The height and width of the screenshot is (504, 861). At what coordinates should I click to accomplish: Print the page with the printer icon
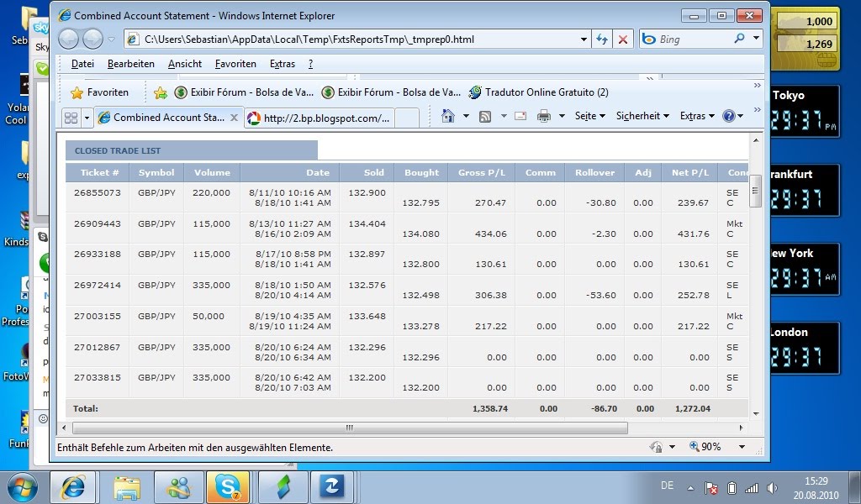[x=544, y=116]
